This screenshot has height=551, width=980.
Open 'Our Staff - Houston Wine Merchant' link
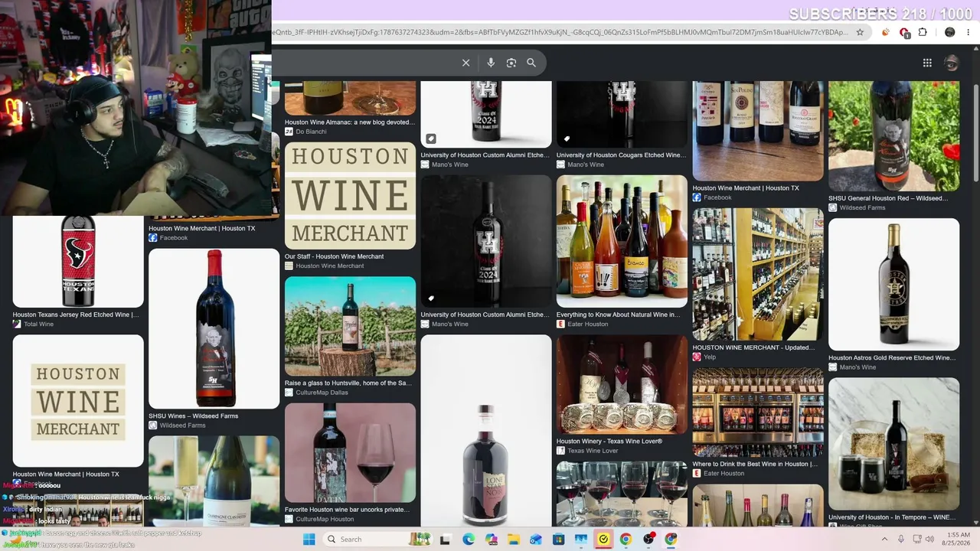tap(334, 256)
